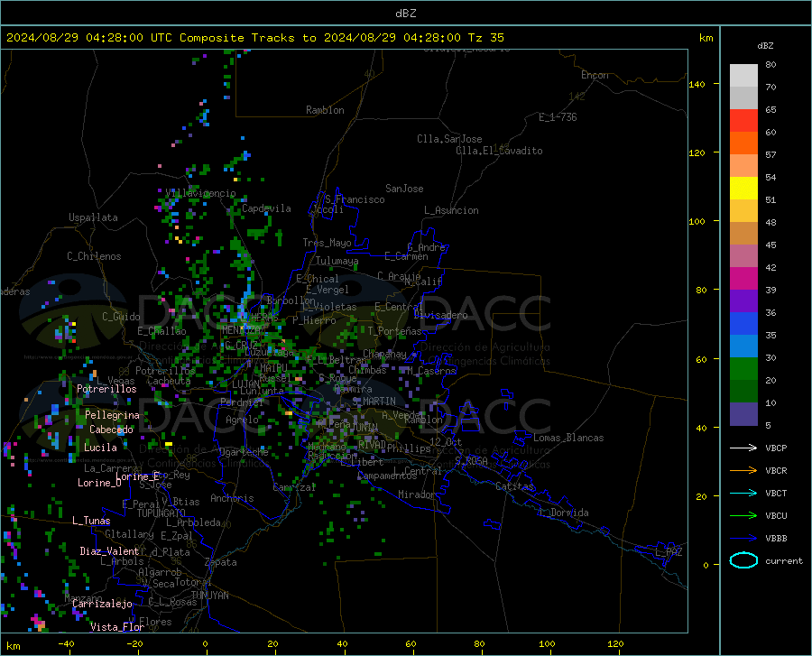
Task: Click the blue VBBB arrow icon
Action: pyautogui.click(x=743, y=539)
